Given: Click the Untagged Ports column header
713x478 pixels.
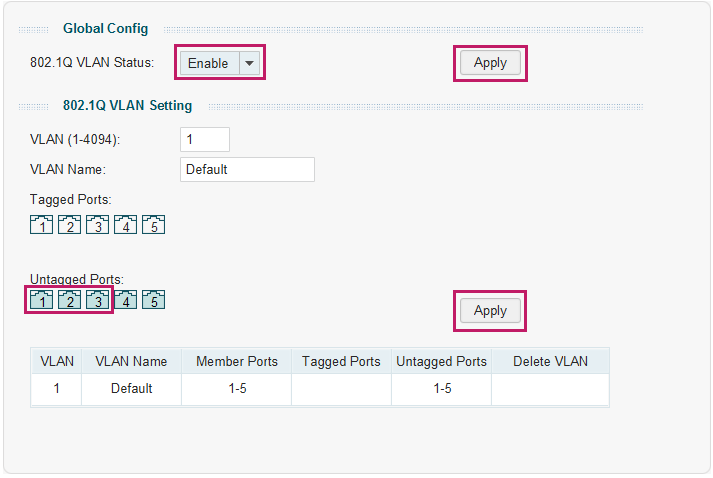Looking at the screenshot, I should click(x=442, y=361).
